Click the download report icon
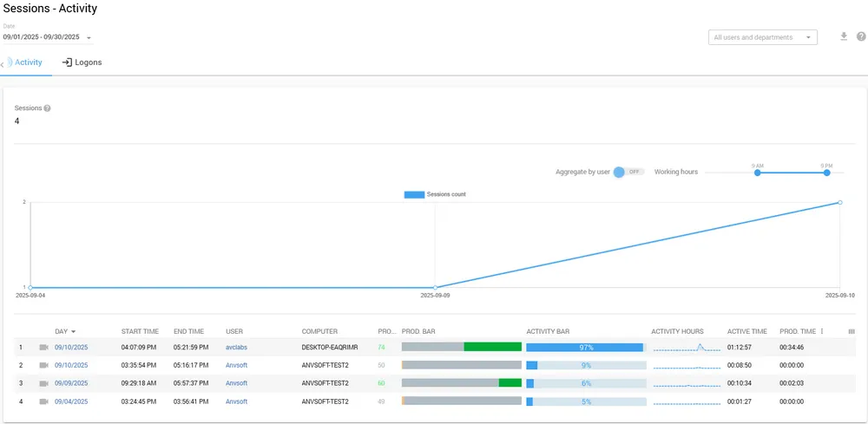 click(844, 37)
